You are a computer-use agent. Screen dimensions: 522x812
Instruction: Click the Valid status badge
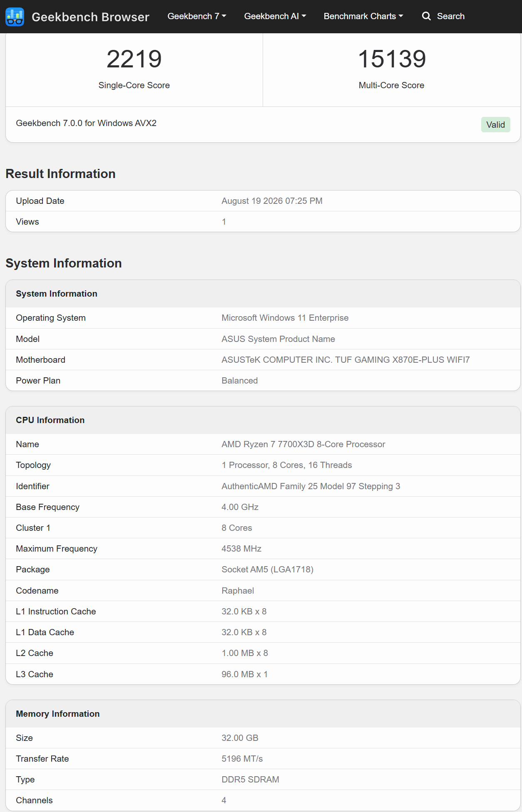pos(495,125)
